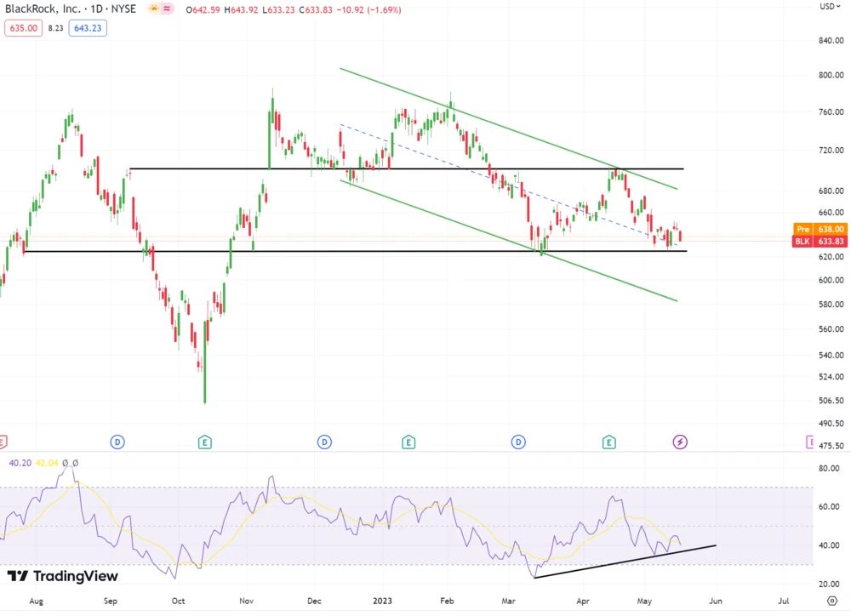Click the 635.00 sell price button
This screenshot has height=616, width=851.
23,28
